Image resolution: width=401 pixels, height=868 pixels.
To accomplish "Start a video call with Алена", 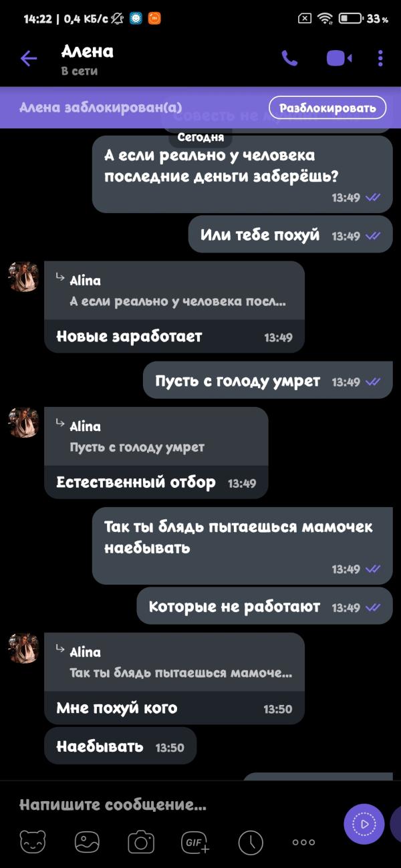I will [340, 59].
